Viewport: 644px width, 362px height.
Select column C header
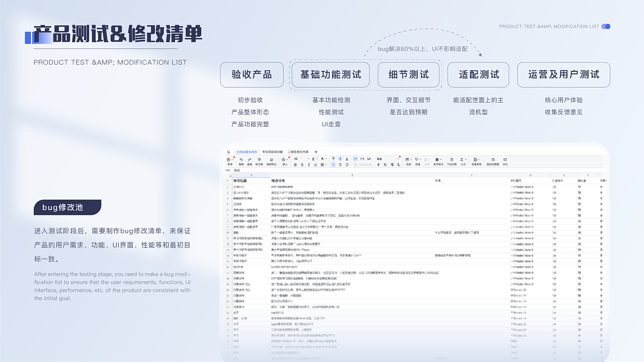pyautogui.click(x=472, y=175)
